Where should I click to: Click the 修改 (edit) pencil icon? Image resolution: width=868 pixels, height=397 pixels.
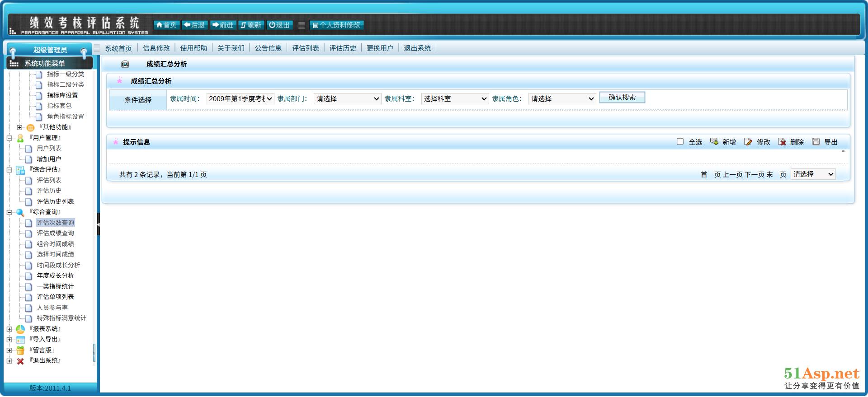(748, 142)
